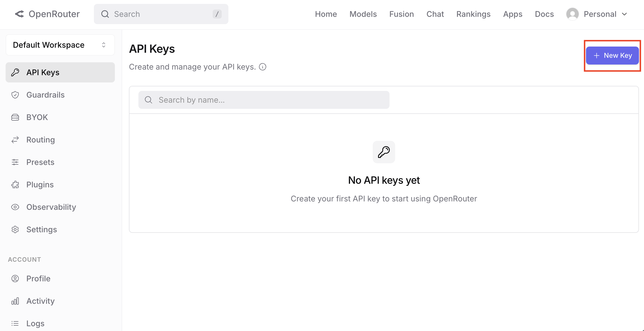The width and height of the screenshot is (644, 331).
Task: Focus the Search by name field
Action: 264,100
